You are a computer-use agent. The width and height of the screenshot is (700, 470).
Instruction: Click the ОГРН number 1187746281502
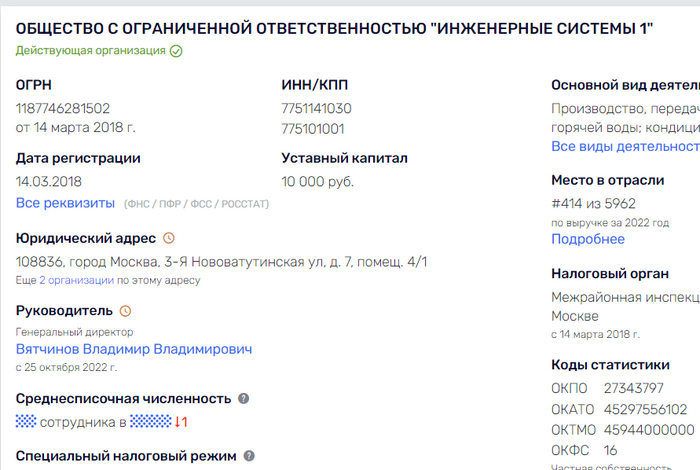point(63,108)
